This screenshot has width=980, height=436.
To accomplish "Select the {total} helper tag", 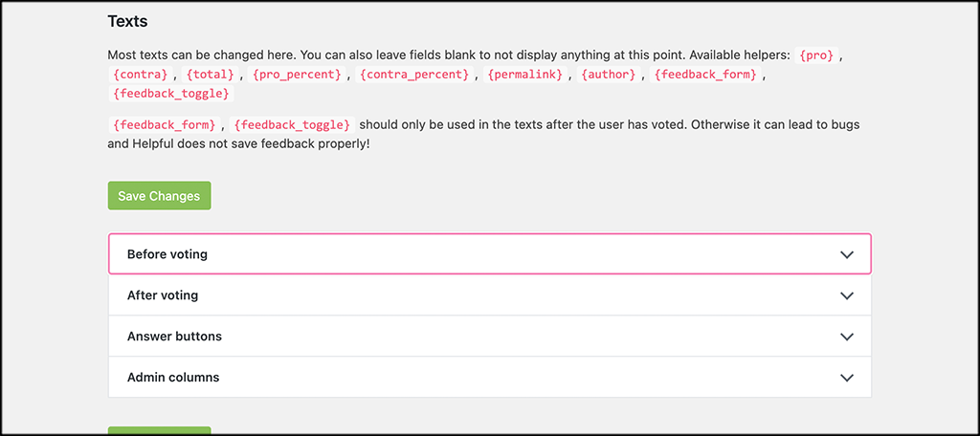I will 210,75.
